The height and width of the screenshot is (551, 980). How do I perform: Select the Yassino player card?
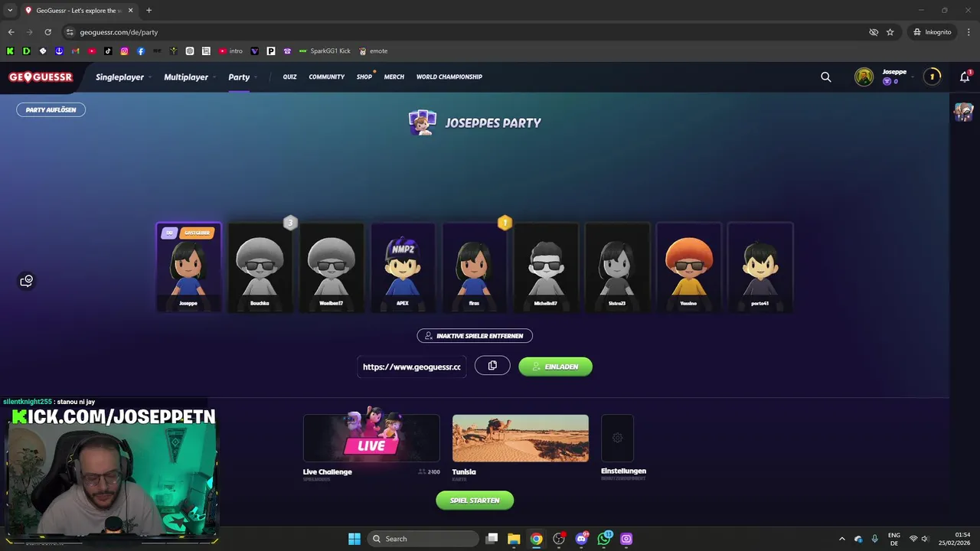(x=688, y=267)
